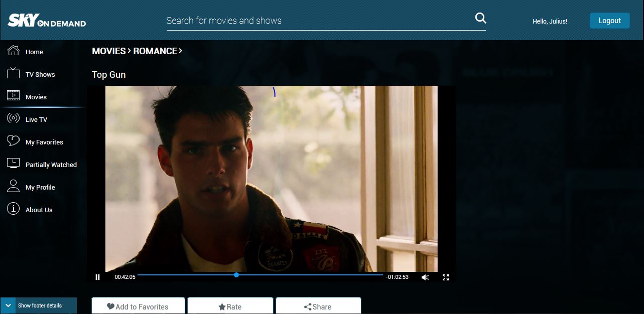This screenshot has height=314, width=644.
Task: Click the Hello, Julius! greeting
Action: click(x=550, y=22)
